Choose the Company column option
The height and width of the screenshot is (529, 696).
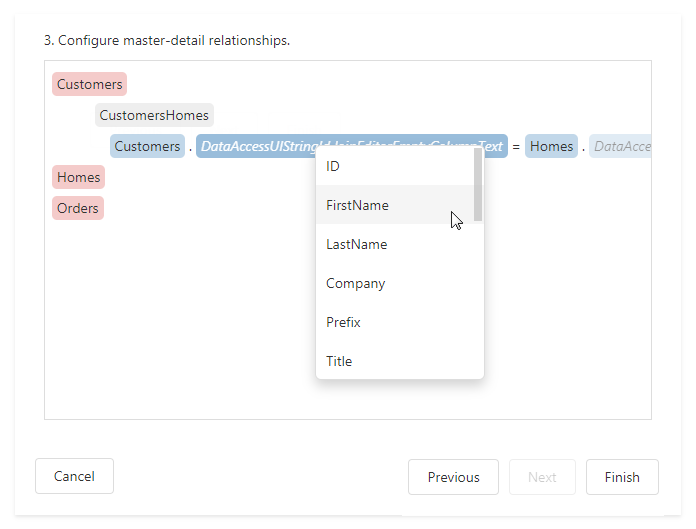pyautogui.click(x=355, y=283)
